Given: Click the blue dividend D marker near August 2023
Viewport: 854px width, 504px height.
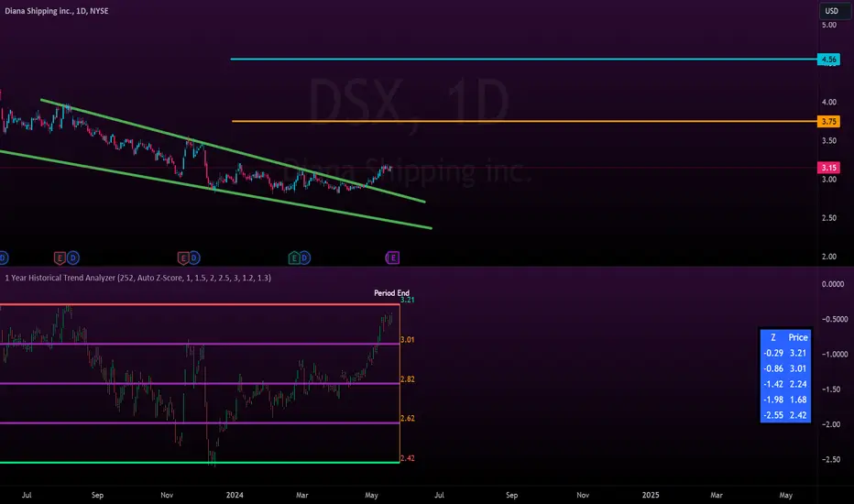Looking at the screenshot, I should coord(73,257).
